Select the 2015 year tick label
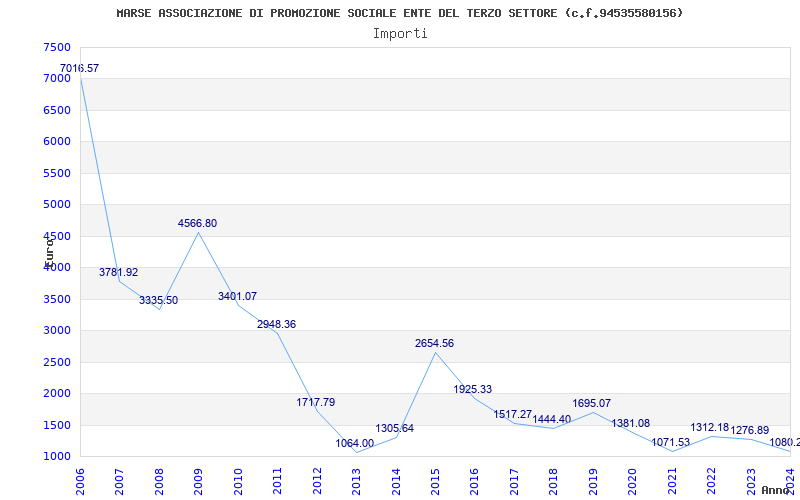The height and width of the screenshot is (500, 800). pyautogui.click(x=435, y=479)
